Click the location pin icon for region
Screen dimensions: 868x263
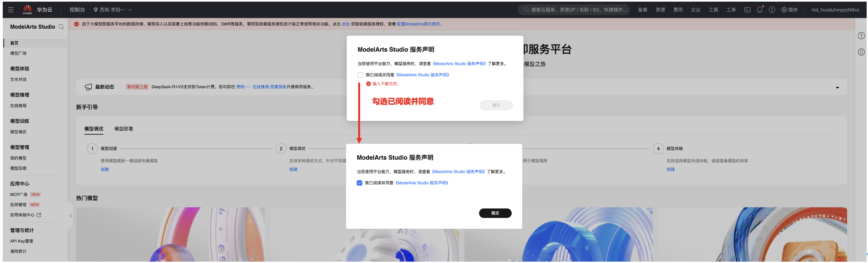click(96, 10)
